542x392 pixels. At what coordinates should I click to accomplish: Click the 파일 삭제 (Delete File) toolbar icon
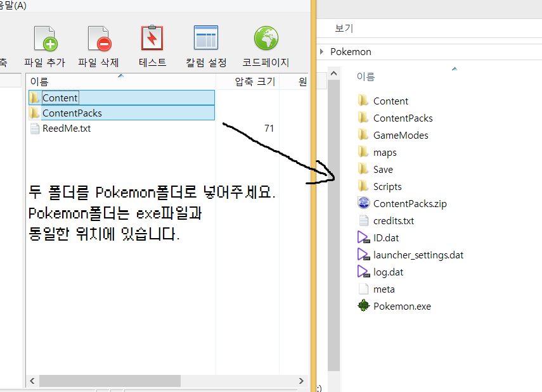click(x=98, y=38)
